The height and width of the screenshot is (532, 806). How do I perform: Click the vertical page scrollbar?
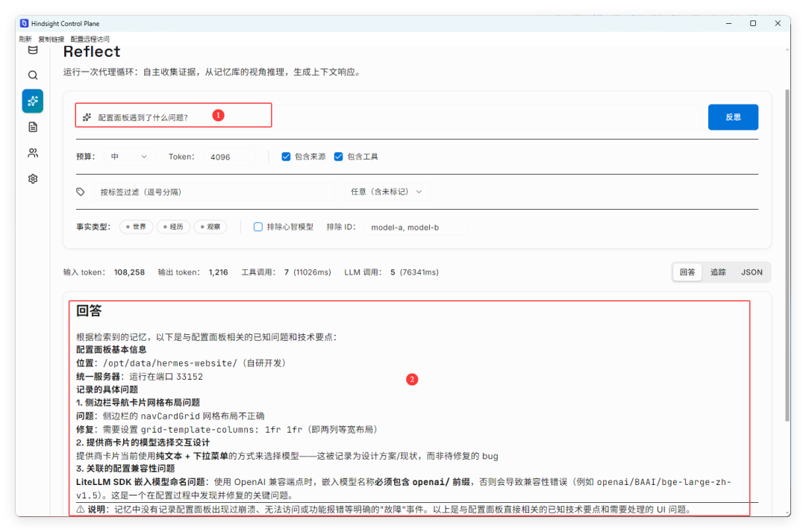coord(787,255)
